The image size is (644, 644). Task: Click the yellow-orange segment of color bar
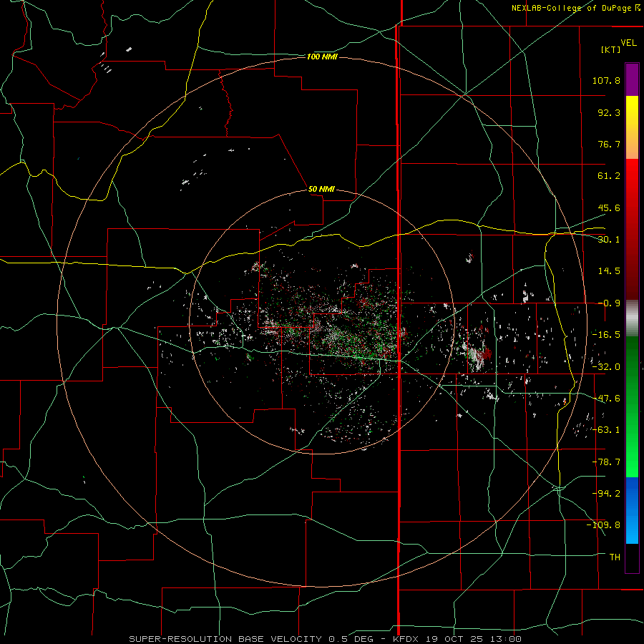632,127
